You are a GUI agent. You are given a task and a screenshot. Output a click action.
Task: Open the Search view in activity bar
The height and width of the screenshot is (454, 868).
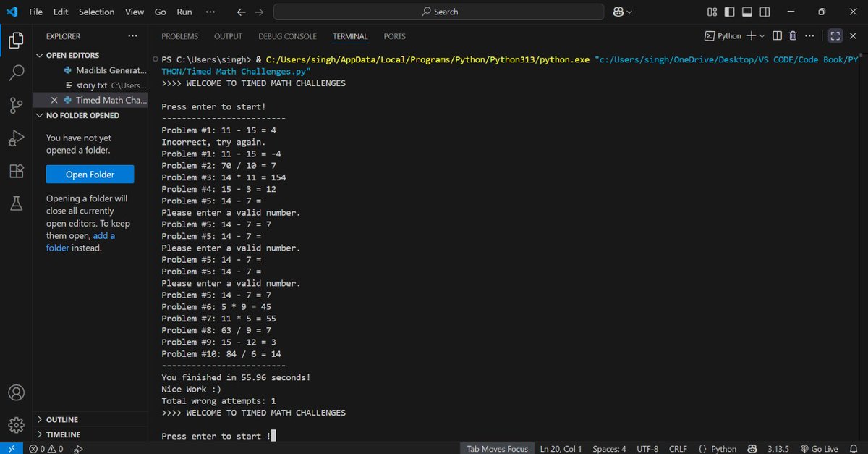click(16, 72)
